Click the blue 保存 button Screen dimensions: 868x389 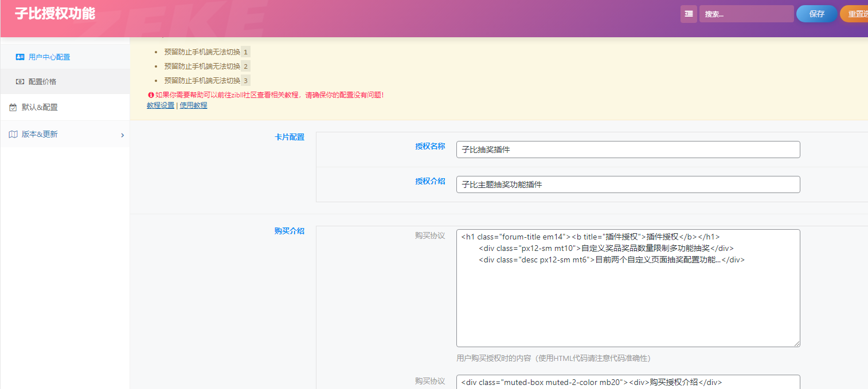pyautogui.click(x=816, y=14)
